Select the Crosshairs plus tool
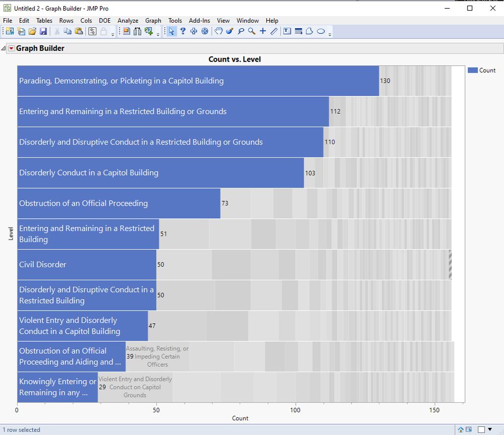 [263, 31]
